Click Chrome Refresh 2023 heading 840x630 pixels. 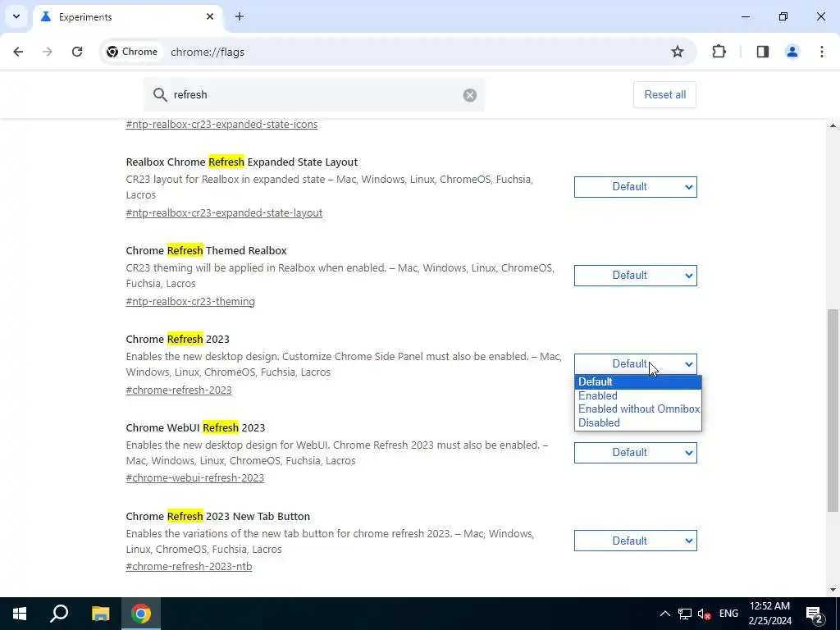tap(177, 339)
